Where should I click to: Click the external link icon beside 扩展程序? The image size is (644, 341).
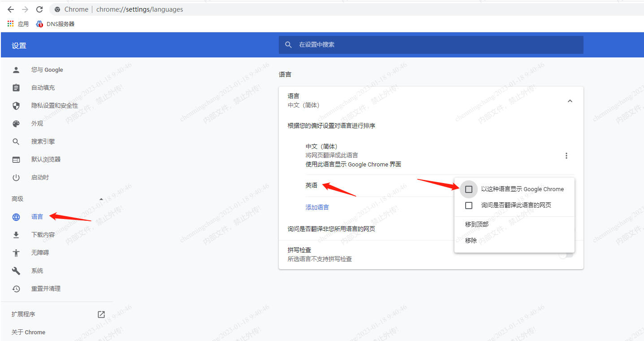(101, 314)
